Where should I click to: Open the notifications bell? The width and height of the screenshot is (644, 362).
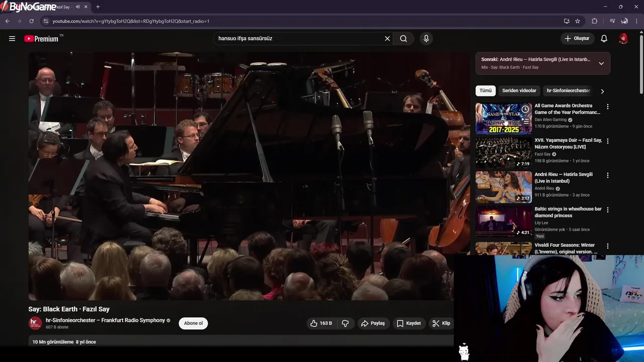604,39
